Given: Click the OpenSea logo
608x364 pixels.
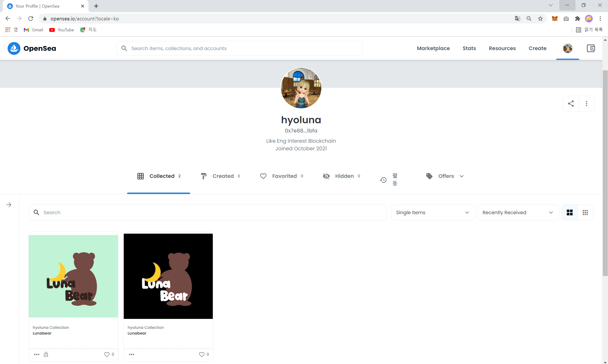Looking at the screenshot, I should click(32, 48).
